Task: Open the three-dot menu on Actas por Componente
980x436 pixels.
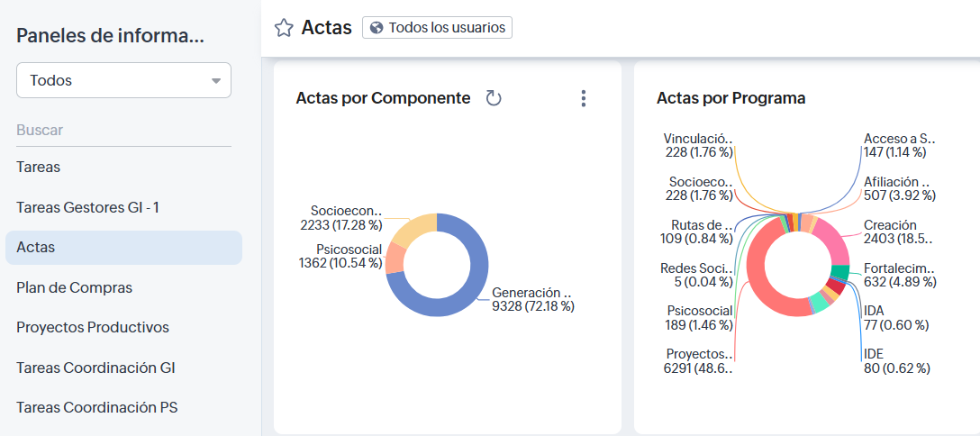Action: [584, 98]
